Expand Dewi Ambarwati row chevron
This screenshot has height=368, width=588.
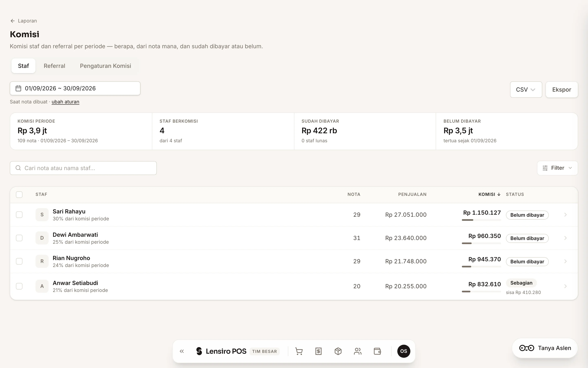pyautogui.click(x=565, y=238)
